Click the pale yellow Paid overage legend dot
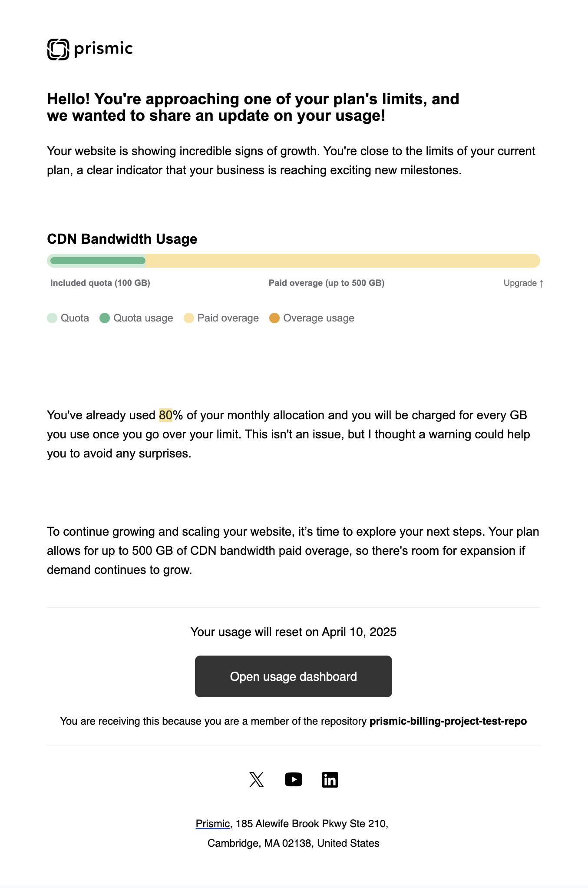Viewport: 588px width, 888px height. (x=188, y=318)
